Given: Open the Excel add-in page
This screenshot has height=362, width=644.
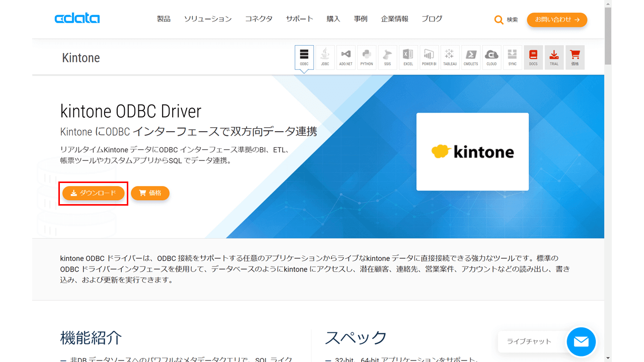Looking at the screenshot, I should tap(408, 57).
